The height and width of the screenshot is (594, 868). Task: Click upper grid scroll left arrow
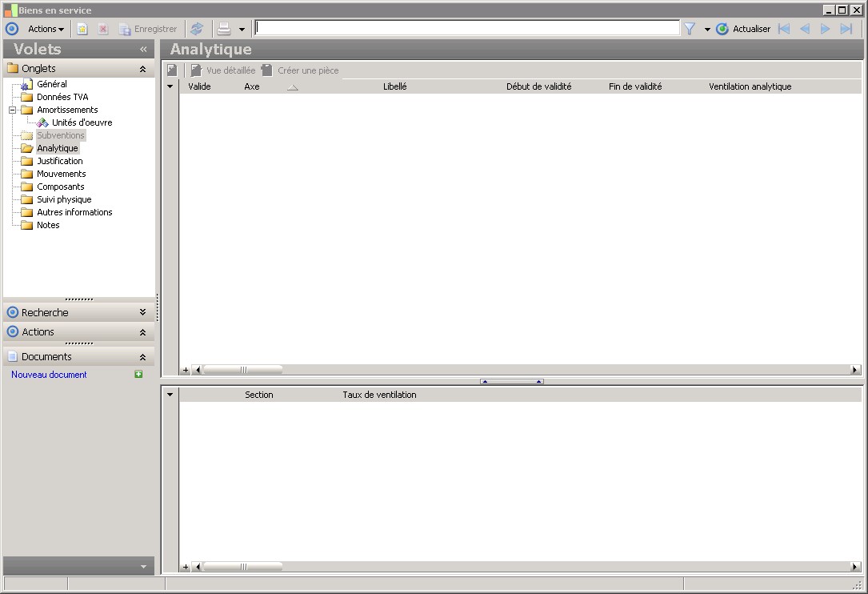pos(197,370)
